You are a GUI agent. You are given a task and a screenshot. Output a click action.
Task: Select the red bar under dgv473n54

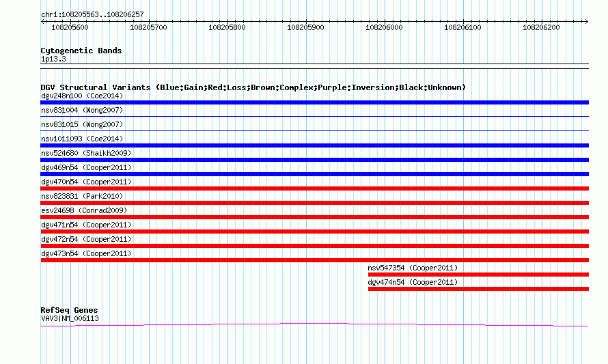pyautogui.click(x=314, y=260)
